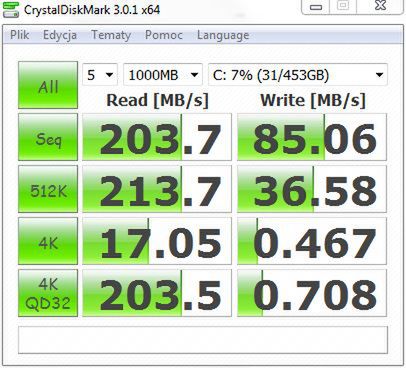Image resolution: width=406 pixels, height=368 pixels.
Task: Open the Edycja menu
Action: [x=60, y=35]
